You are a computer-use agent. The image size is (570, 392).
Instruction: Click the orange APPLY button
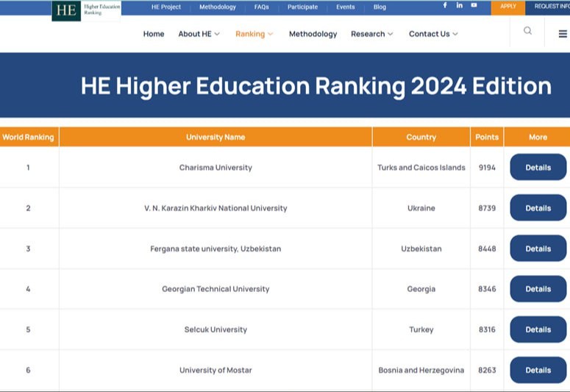click(x=508, y=7)
